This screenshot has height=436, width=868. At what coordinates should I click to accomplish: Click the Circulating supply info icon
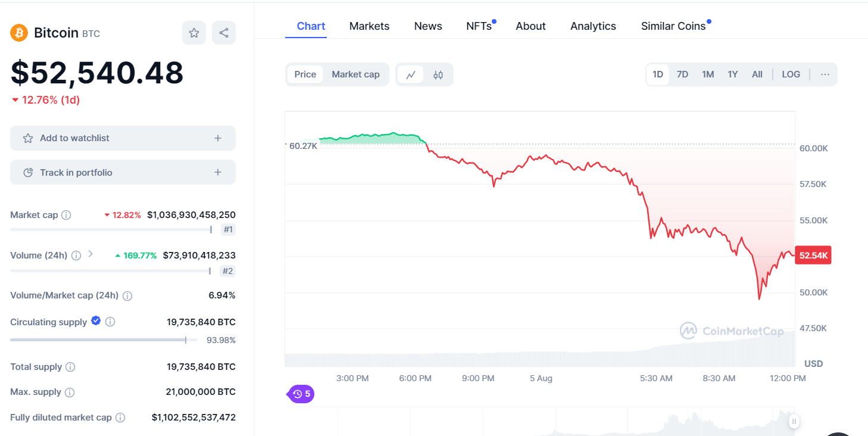110,322
